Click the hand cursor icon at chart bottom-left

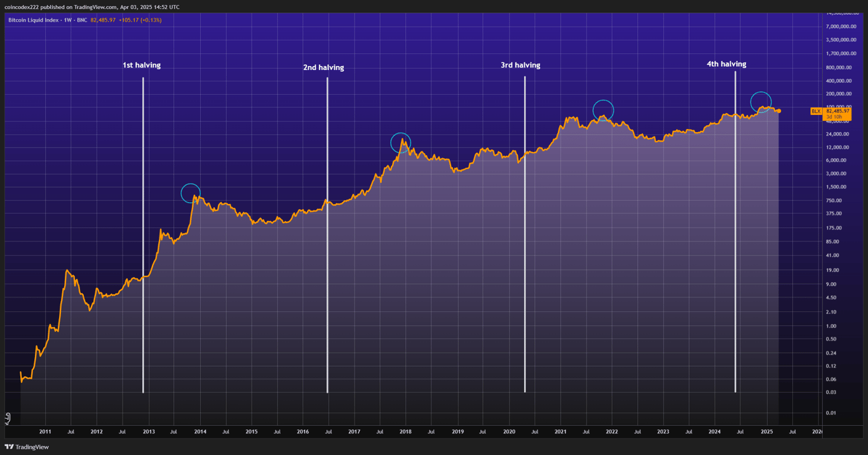[x=7, y=418]
